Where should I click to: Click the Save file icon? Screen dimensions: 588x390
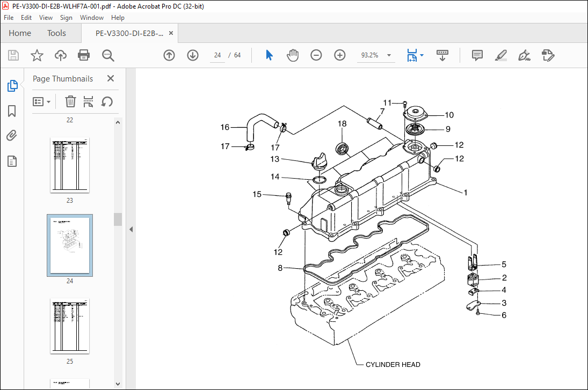click(13, 55)
